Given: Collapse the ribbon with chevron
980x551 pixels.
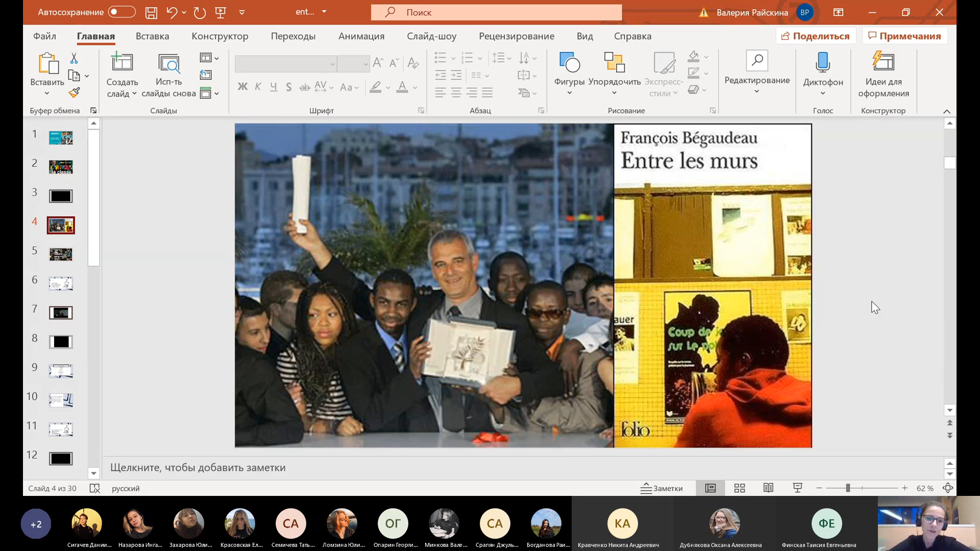Looking at the screenshot, I should pos(946,111).
